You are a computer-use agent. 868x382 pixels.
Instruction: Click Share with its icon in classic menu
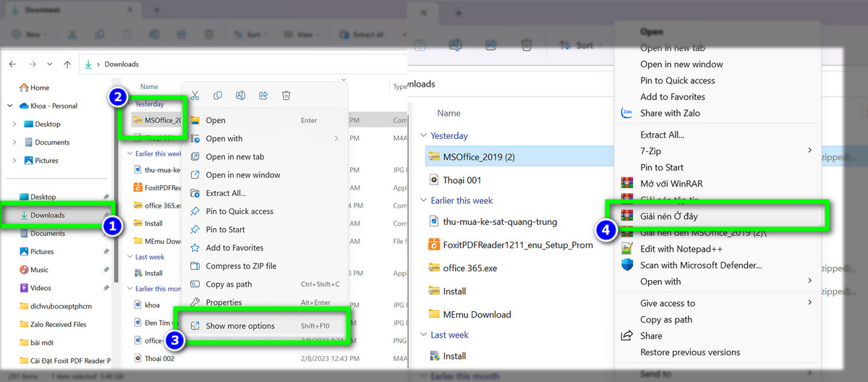(x=642, y=336)
